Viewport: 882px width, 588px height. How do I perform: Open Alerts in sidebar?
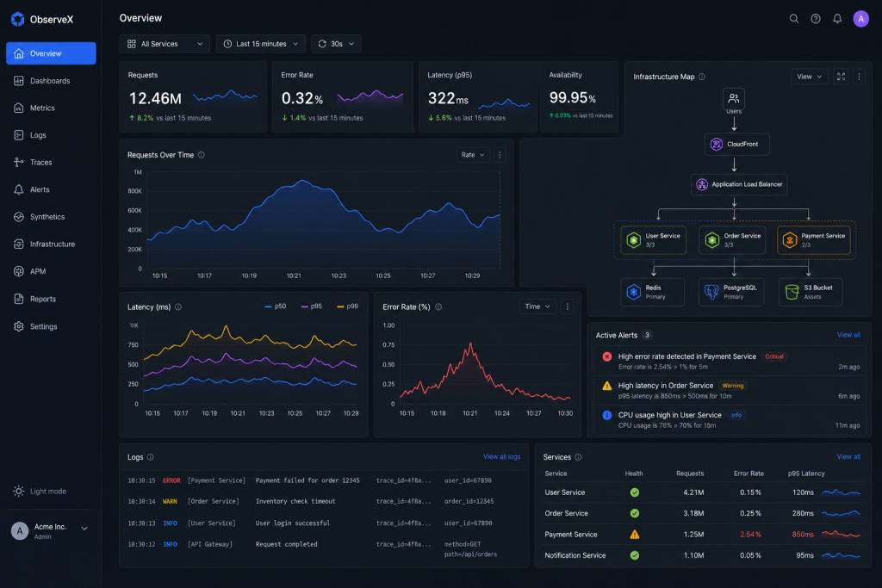coord(51,189)
